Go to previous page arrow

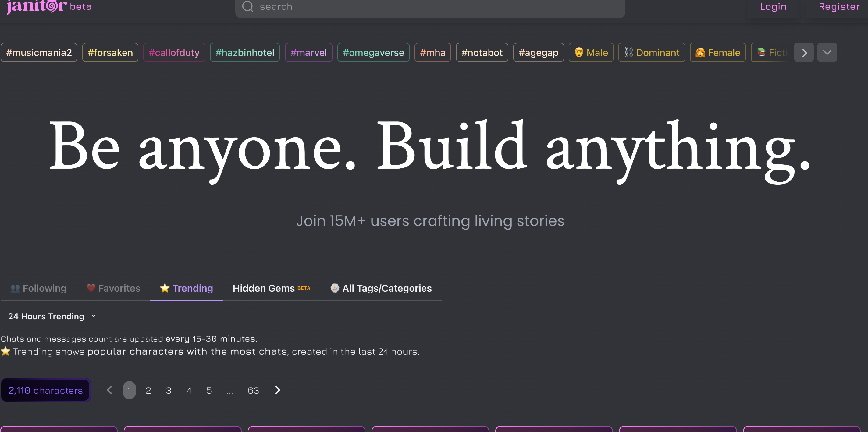point(109,390)
